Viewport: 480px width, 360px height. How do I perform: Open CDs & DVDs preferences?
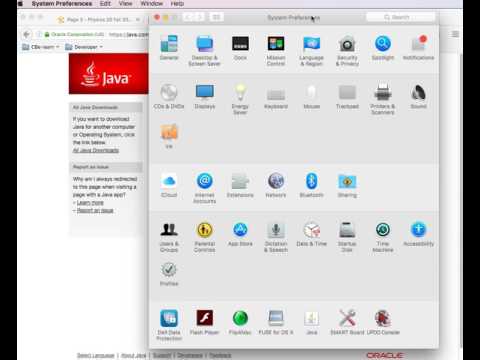coord(169,96)
